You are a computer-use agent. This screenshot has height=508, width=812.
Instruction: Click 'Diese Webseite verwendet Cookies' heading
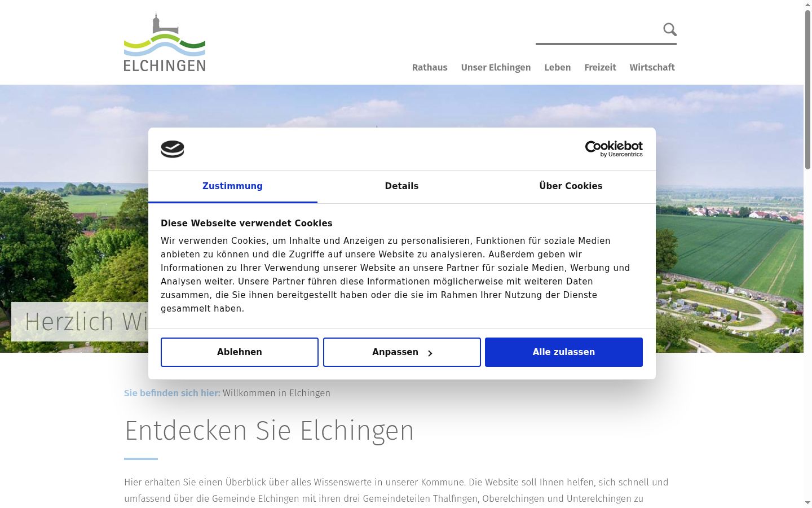(246, 223)
